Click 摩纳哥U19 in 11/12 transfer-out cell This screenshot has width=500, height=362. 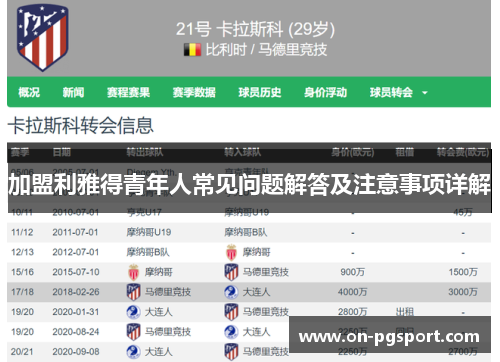point(149,232)
